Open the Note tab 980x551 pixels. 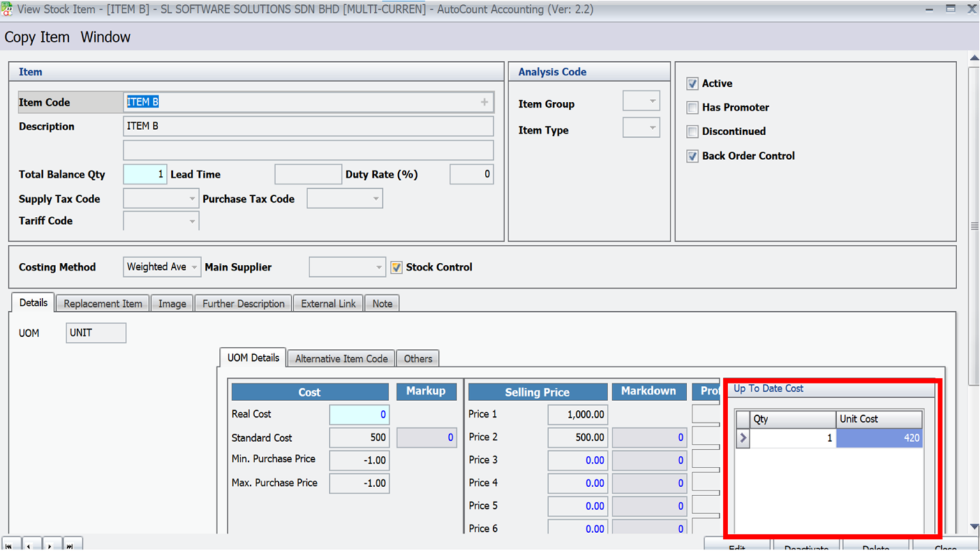pos(382,304)
